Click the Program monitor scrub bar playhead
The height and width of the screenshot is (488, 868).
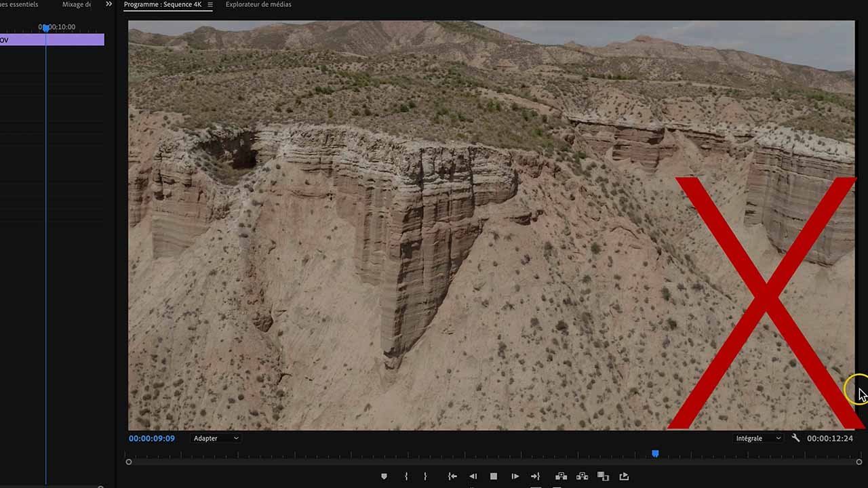[655, 453]
